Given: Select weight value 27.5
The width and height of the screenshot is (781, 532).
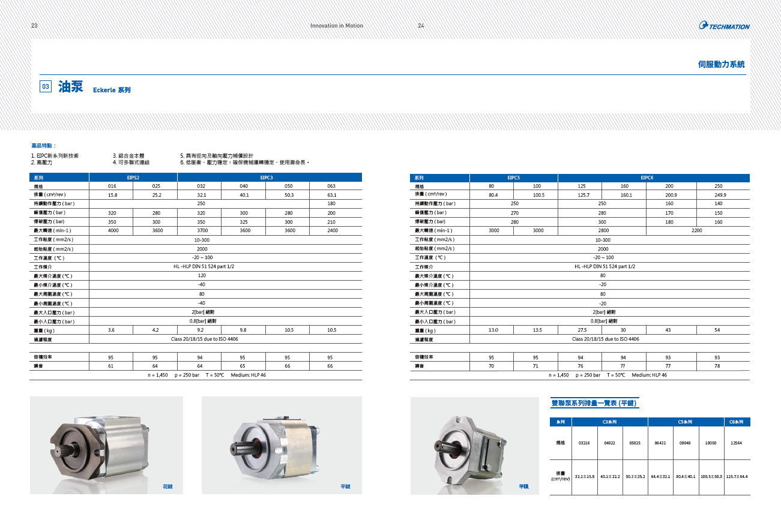Looking at the screenshot, I should tap(582, 330).
